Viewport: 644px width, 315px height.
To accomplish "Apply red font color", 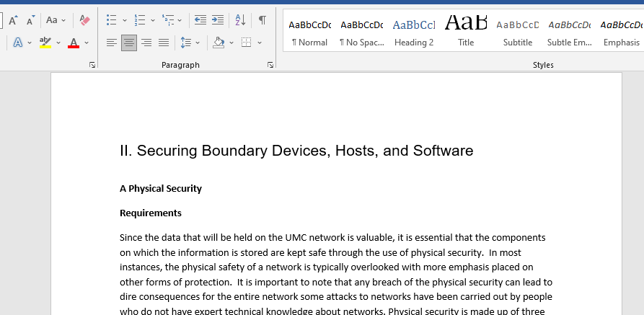I will coord(74,43).
